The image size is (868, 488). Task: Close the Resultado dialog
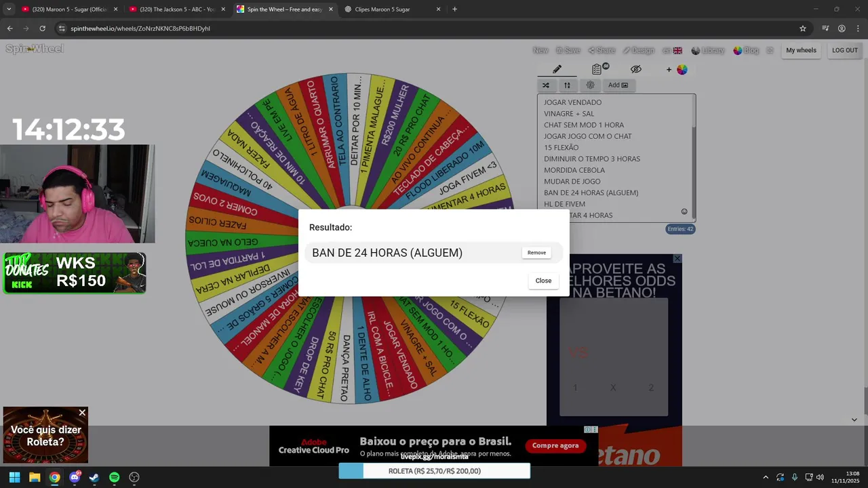[543, 281]
